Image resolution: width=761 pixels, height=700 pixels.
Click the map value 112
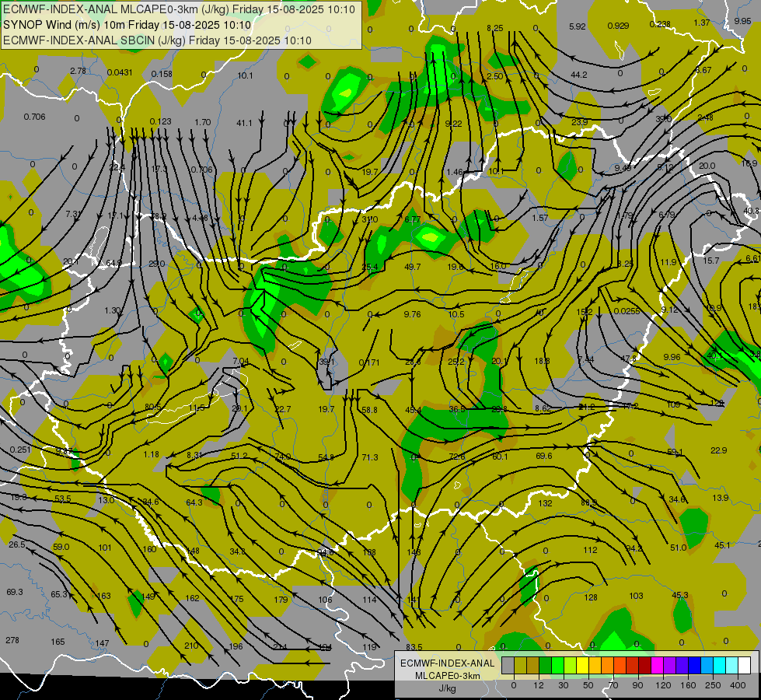coord(590,550)
